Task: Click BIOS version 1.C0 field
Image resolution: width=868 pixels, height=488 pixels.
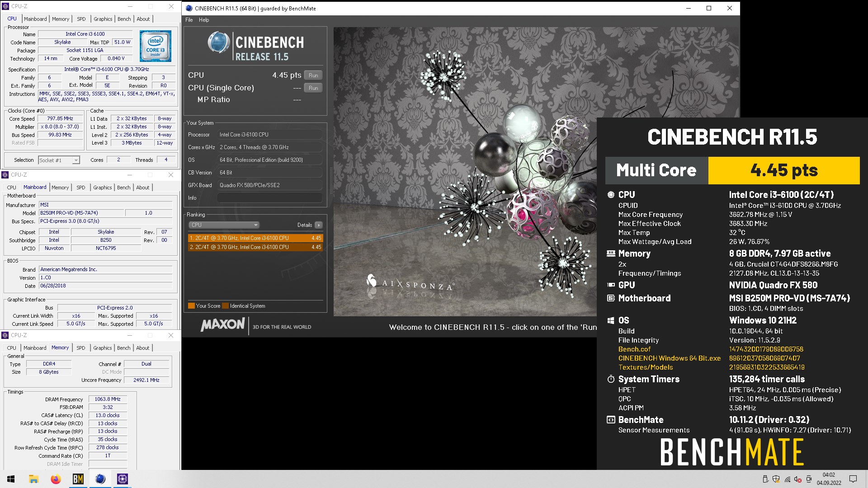Action: point(105,278)
